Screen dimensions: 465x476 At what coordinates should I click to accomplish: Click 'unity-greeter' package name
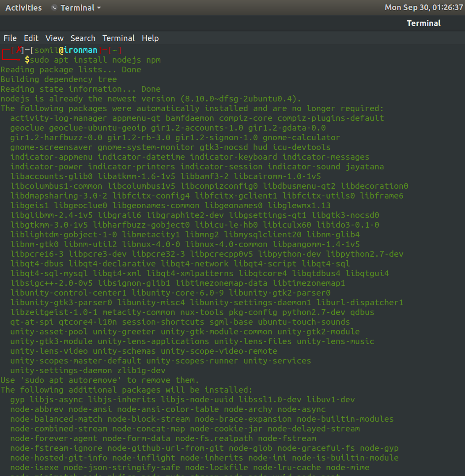tap(124, 332)
